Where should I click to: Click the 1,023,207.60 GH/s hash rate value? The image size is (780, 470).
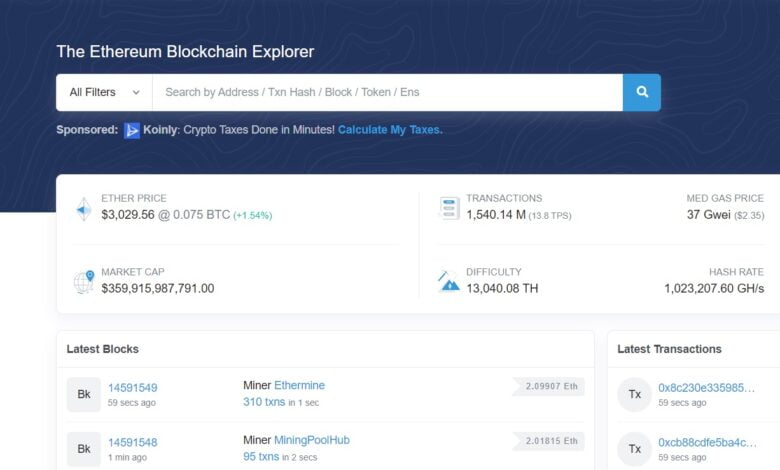[x=714, y=288]
